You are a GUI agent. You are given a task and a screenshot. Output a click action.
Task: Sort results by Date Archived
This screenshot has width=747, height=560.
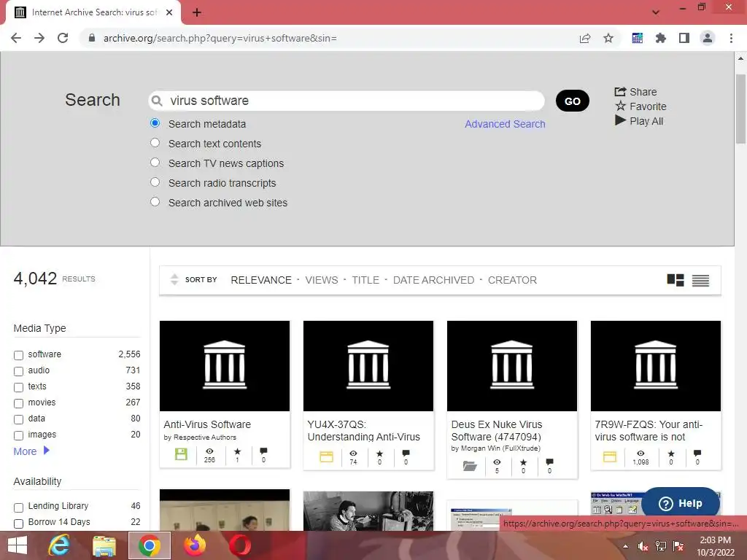click(x=433, y=280)
